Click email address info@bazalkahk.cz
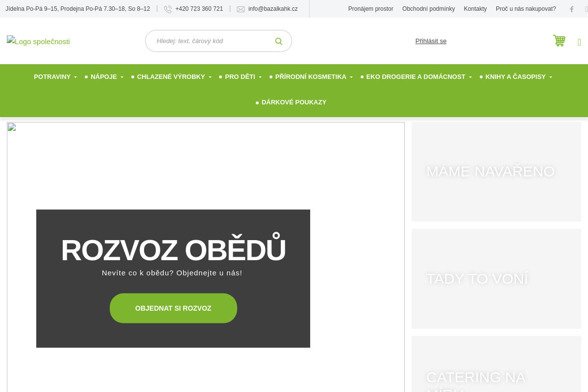 (273, 9)
